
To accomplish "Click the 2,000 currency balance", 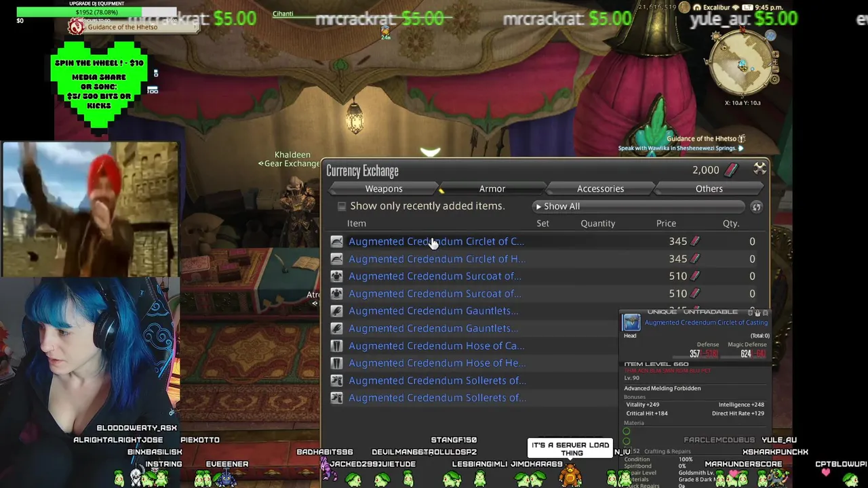I will tap(706, 170).
